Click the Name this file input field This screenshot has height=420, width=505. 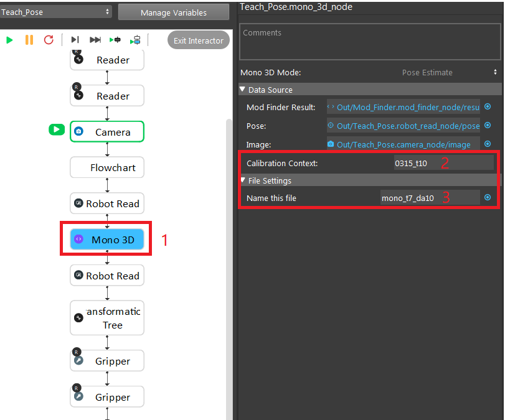click(430, 198)
